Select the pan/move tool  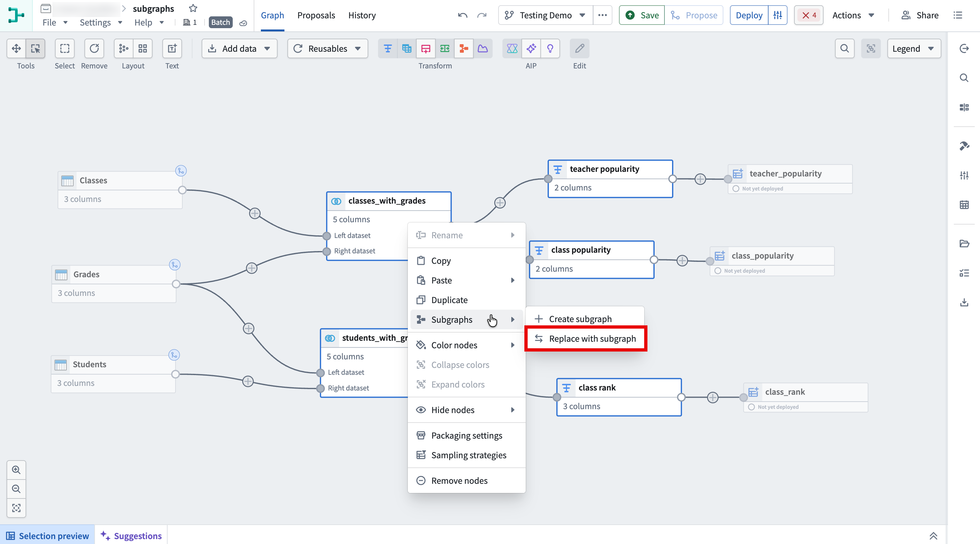tap(16, 48)
